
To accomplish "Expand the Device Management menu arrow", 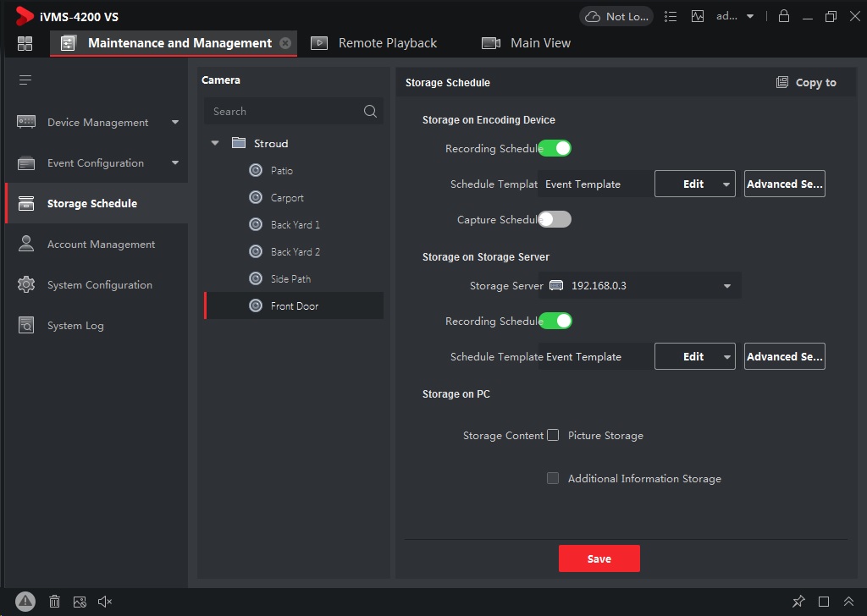I will [x=175, y=122].
